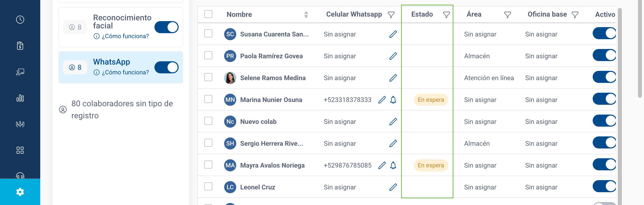Click the settings gear in sidebar

(x=20, y=192)
